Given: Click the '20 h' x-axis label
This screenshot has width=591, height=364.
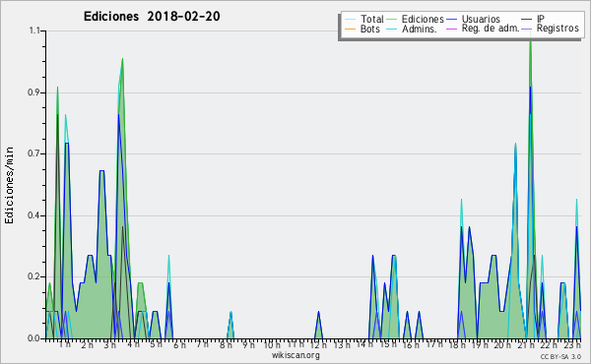Looking at the screenshot, I should (x=503, y=344).
